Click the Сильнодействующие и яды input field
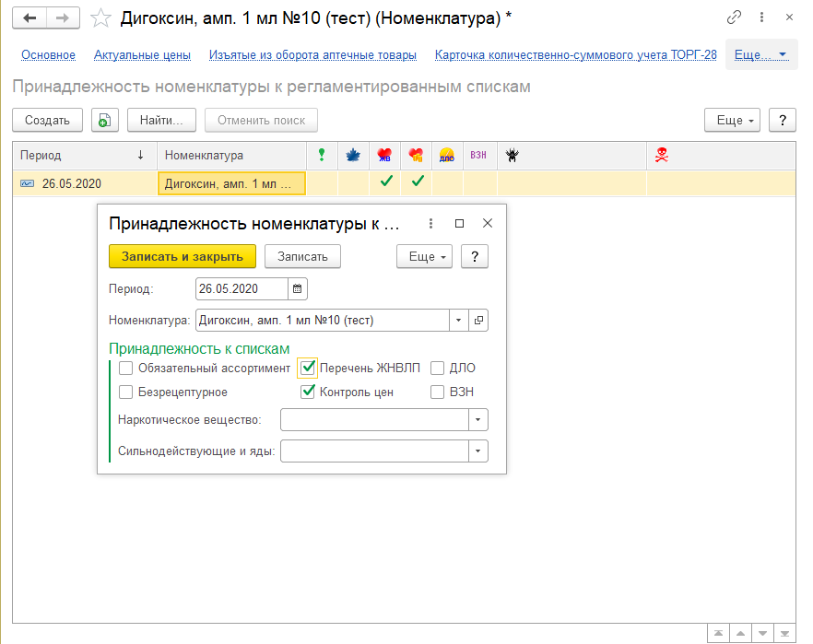 coord(374,451)
